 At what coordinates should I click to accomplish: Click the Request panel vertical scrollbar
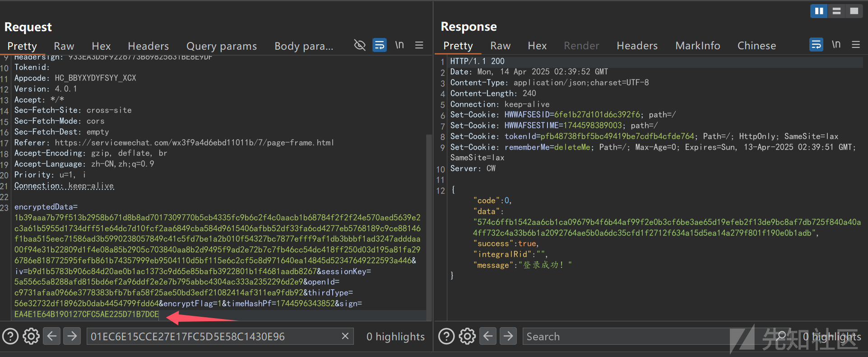(x=429, y=226)
